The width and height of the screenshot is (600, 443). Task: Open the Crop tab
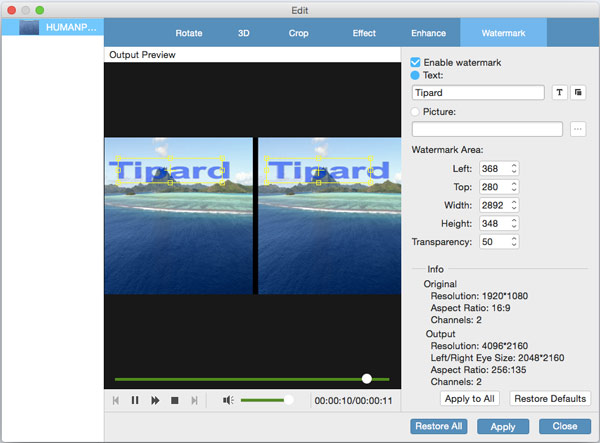click(x=298, y=33)
